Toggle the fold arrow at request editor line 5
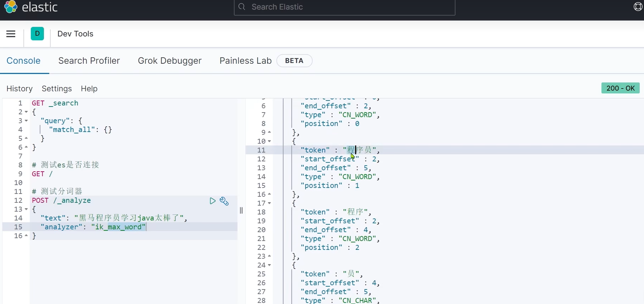 (x=26, y=138)
